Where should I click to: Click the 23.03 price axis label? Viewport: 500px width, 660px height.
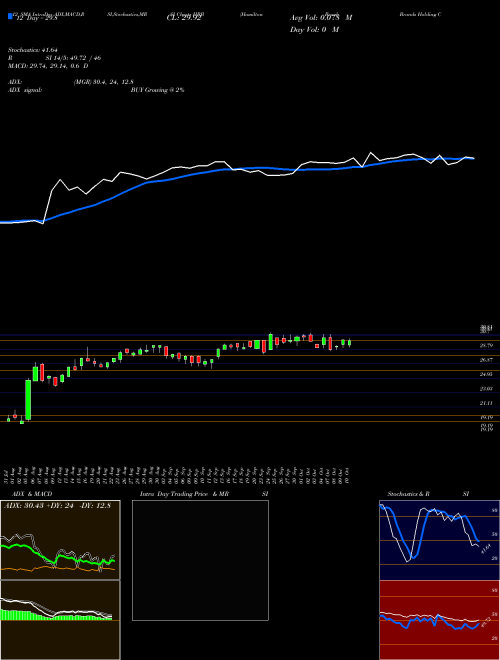point(487,389)
